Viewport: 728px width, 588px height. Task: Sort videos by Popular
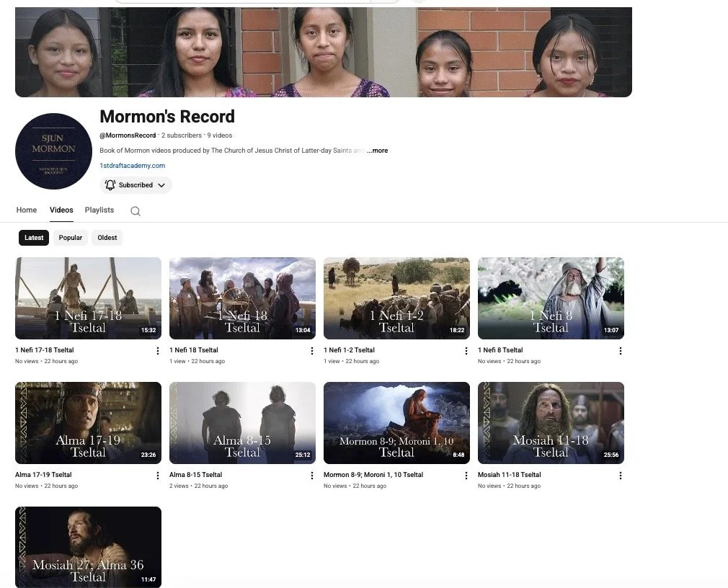pos(71,238)
